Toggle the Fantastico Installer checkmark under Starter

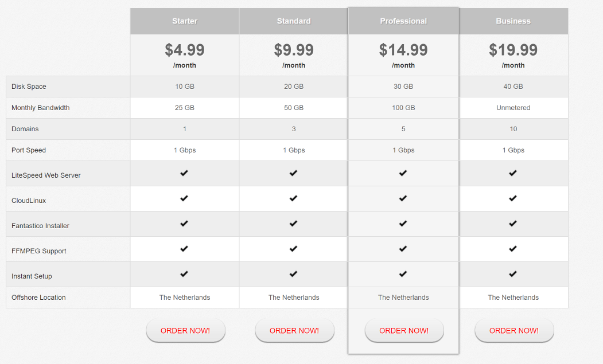[184, 224]
